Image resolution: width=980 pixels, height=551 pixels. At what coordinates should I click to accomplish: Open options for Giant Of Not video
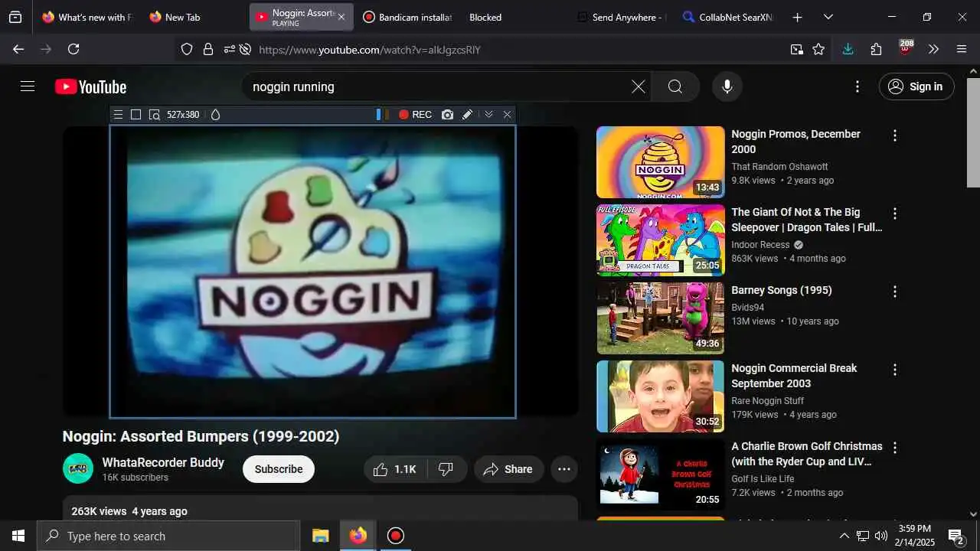click(x=894, y=214)
